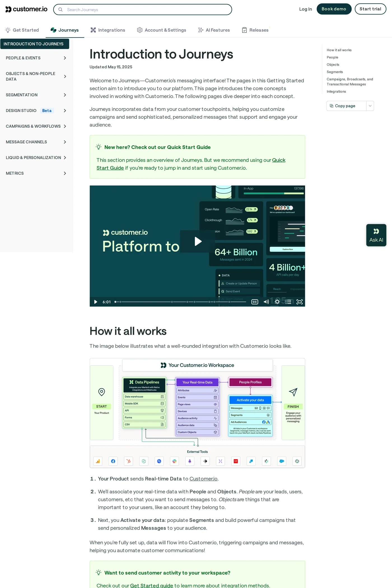The image size is (392, 588).
Task: Jump to How it all works
Action: (x=339, y=50)
